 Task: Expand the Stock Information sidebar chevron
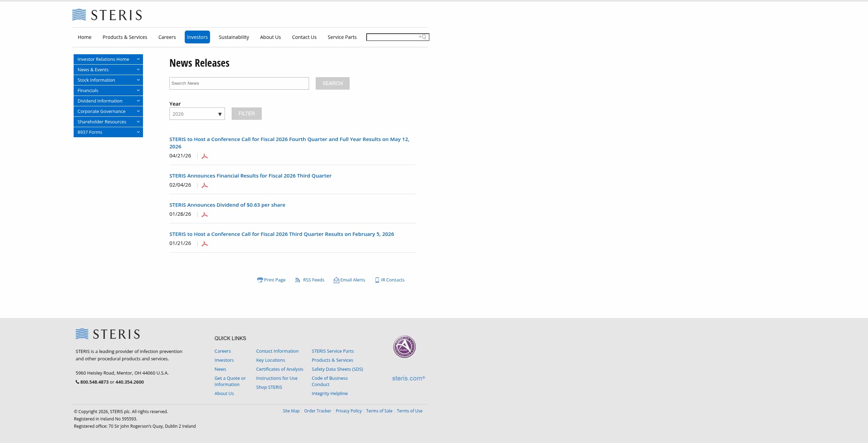coord(138,80)
